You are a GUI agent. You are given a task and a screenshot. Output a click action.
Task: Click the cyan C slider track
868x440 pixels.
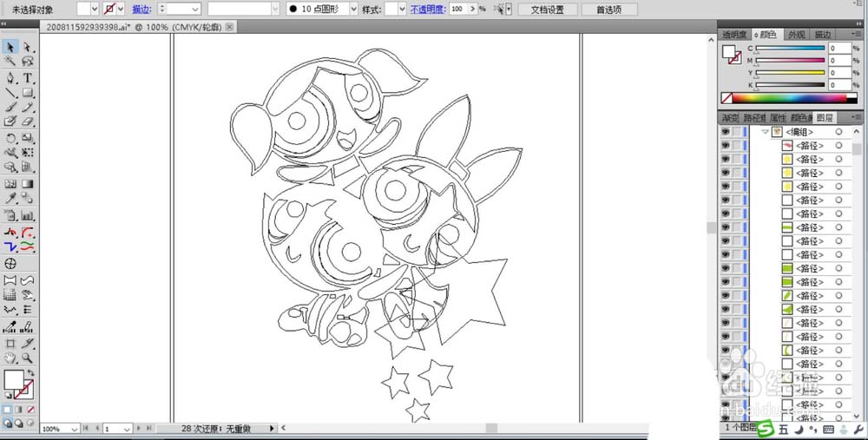click(x=790, y=48)
